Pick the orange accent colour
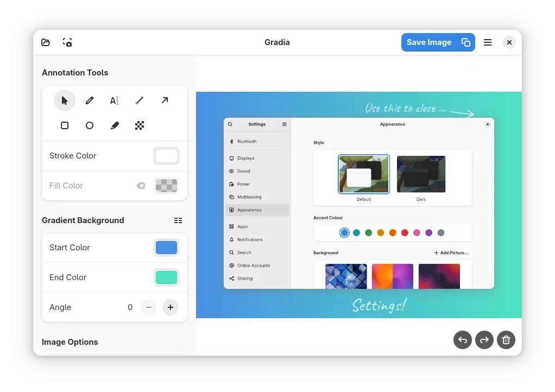Screen dimensions: 555x392 (393, 232)
